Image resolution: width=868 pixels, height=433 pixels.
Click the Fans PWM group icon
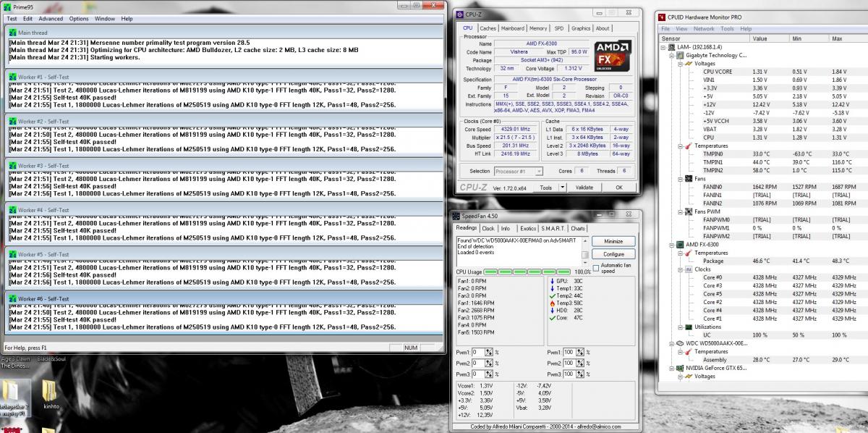tap(688, 211)
